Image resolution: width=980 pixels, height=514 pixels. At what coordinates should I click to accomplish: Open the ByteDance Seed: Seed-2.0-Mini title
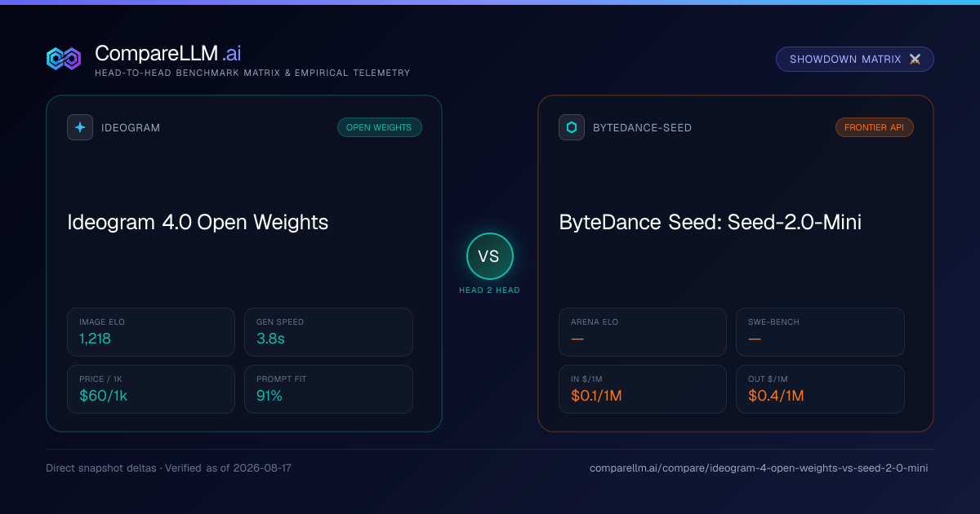coord(710,222)
